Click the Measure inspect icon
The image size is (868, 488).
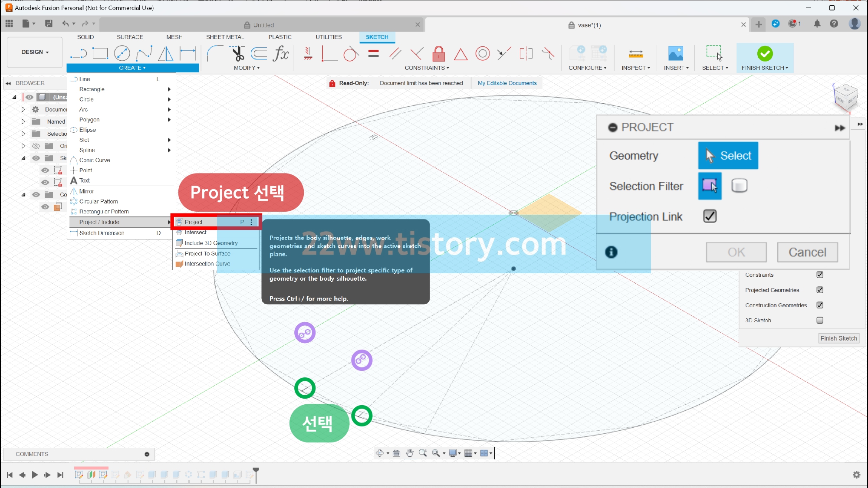tap(635, 54)
